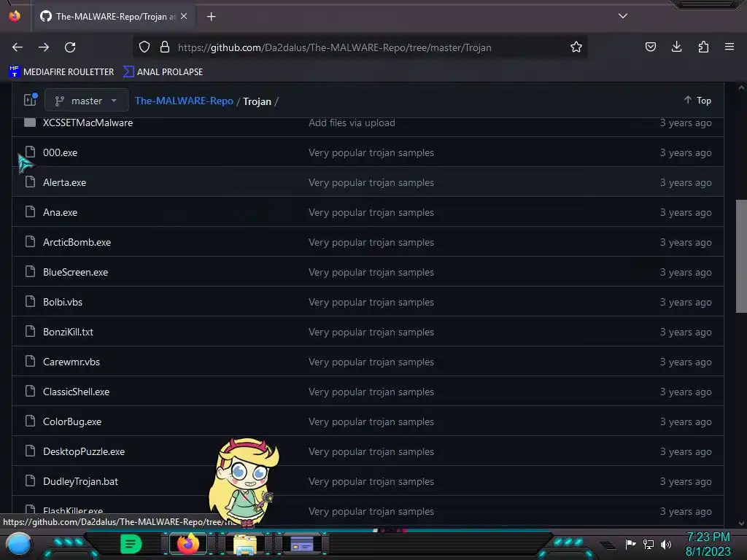Click the file icon beside Bolbi.vbs
The height and width of the screenshot is (560, 747).
click(30, 301)
